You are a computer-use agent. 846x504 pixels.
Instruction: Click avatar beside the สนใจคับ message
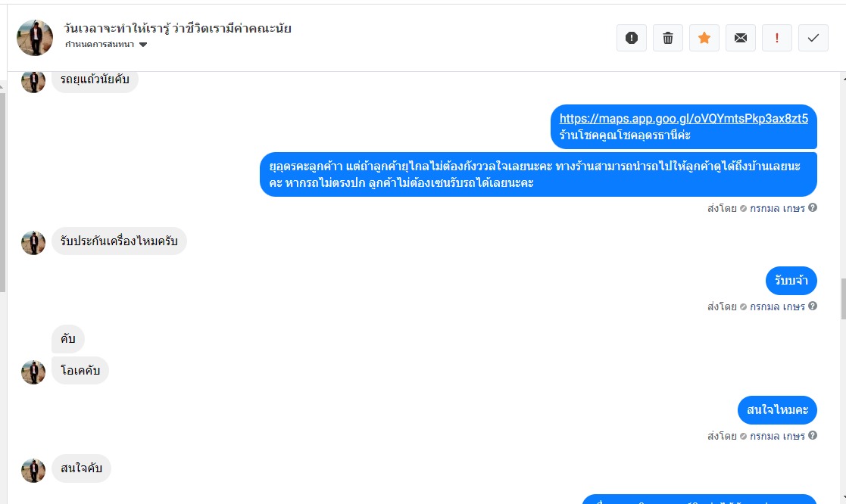point(33,471)
